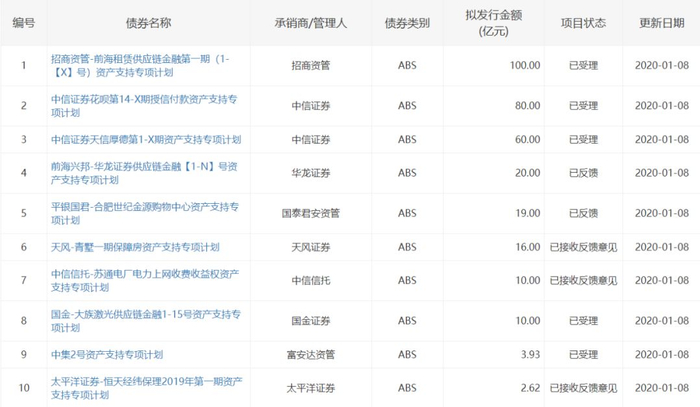Open bond link 招商资管-前海租赁供应链金融第一期
The image size is (700, 407).
tap(140, 66)
